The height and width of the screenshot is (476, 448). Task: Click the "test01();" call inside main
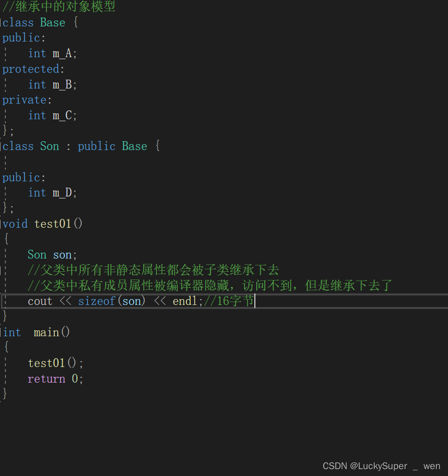pyautogui.click(x=56, y=363)
